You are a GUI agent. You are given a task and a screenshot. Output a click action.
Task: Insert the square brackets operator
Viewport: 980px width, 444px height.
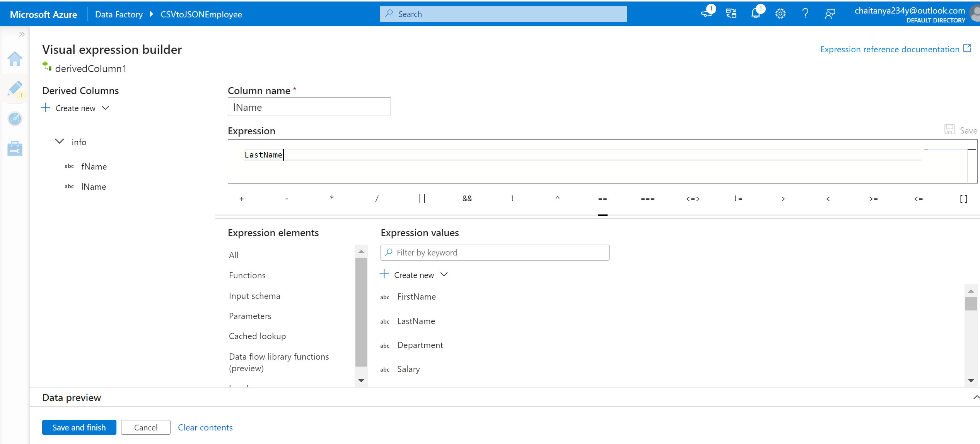click(x=964, y=199)
